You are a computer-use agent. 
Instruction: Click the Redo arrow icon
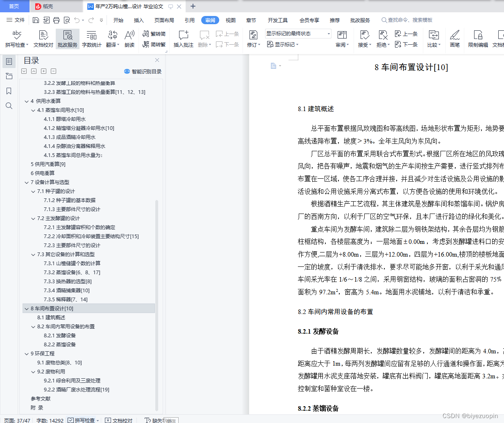click(91, 20)
